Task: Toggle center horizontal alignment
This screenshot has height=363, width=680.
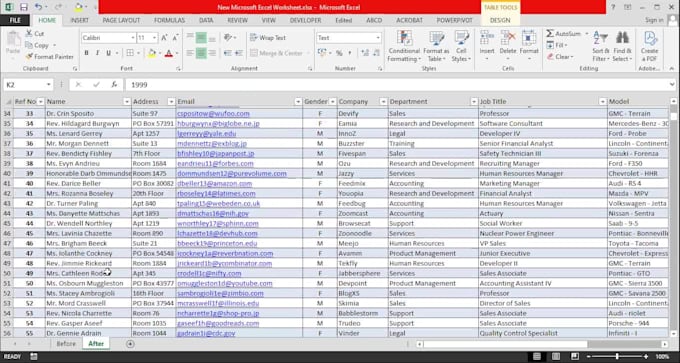Action: (x=201, y=53)
